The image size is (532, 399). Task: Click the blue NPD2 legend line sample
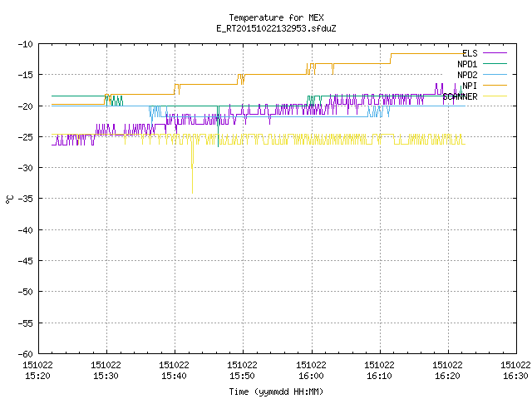(x=495, y=74)
